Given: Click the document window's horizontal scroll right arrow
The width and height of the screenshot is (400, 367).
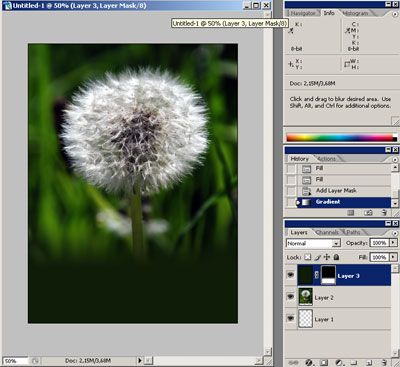Looking at the screenshot, I should [259, 361].
